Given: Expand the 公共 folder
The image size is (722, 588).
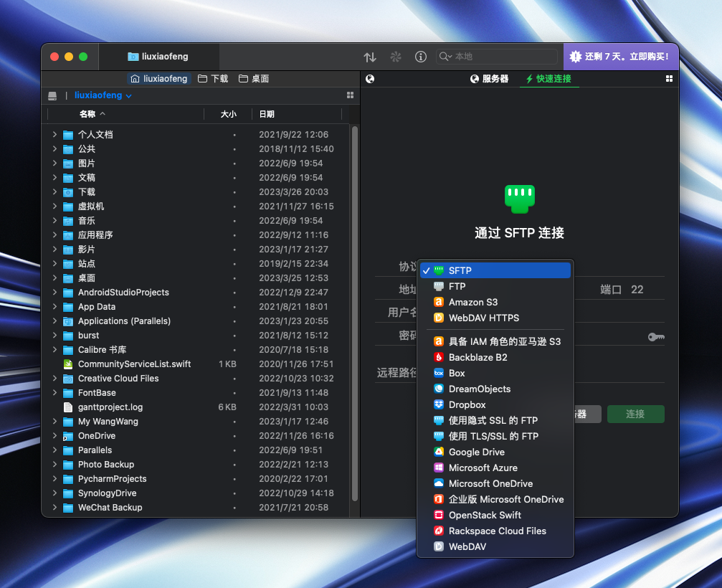Looking at the screenshot, I should [x=54, y=148].
